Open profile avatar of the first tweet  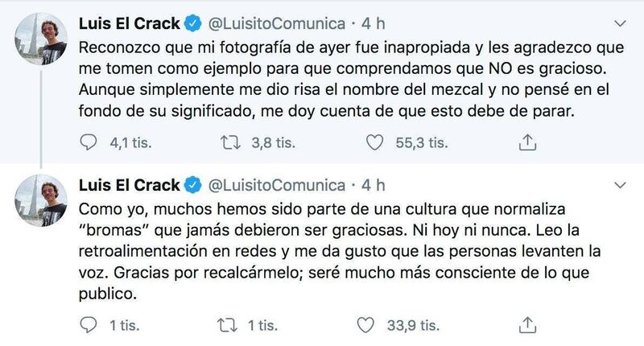(41, 39)
